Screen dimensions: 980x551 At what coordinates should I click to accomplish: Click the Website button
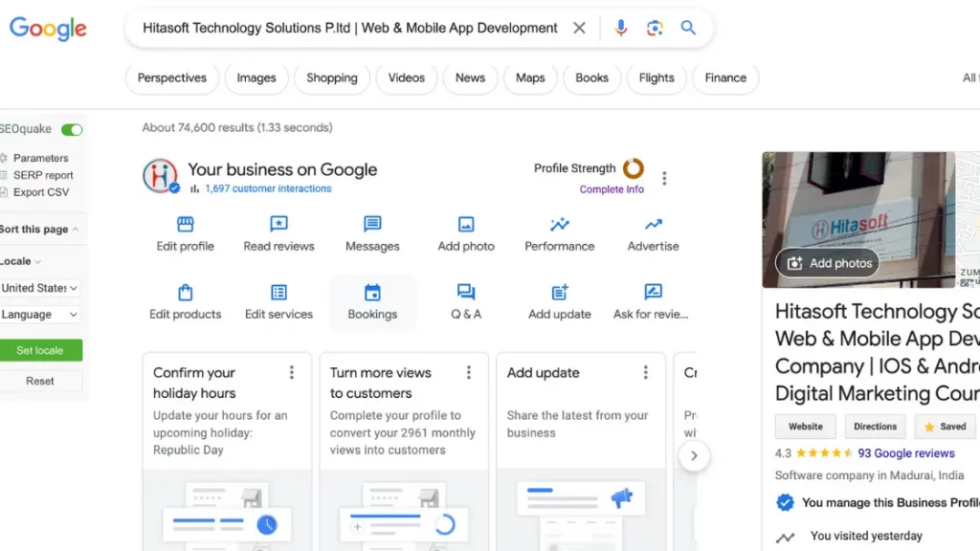(805, 427)
